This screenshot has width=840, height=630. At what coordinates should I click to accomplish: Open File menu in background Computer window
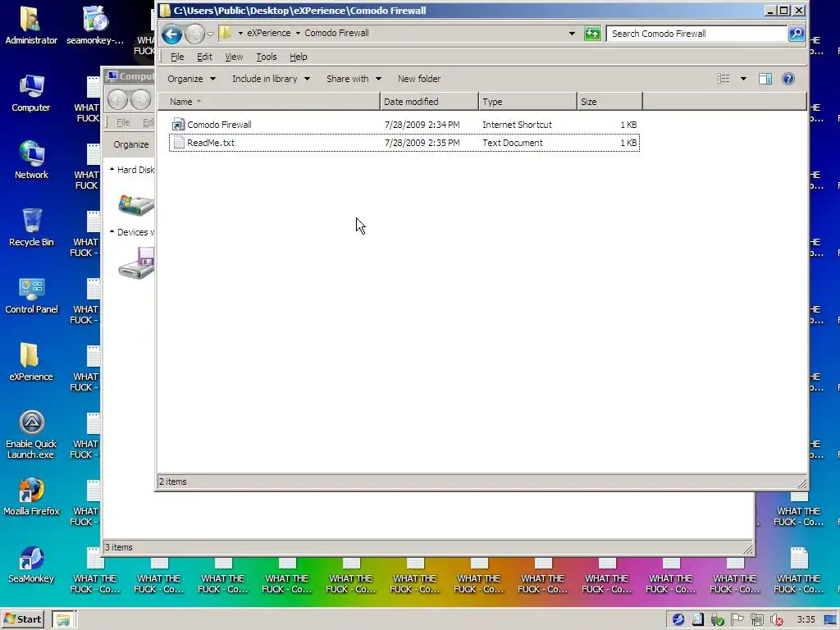[x=123, y=123]
